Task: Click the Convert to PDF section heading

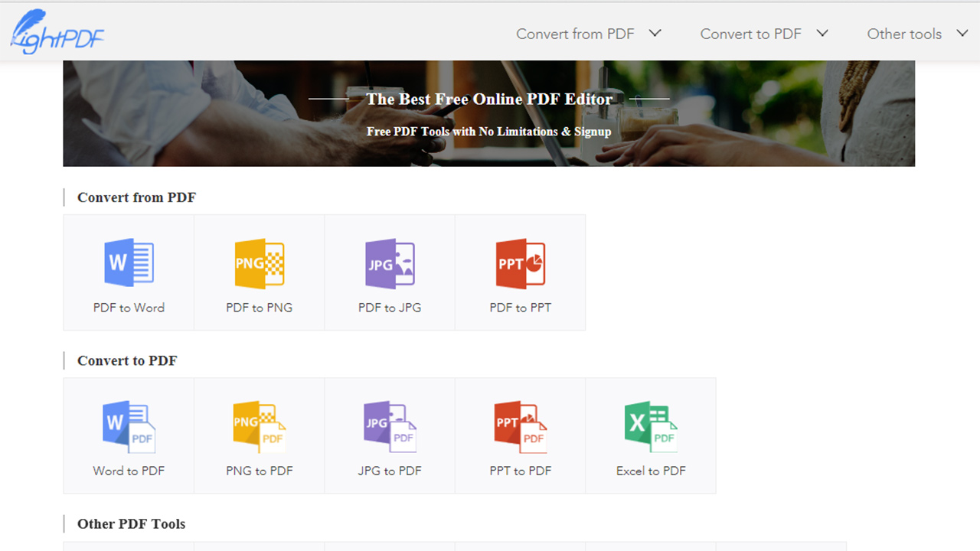Action: (x=127, y=360)
